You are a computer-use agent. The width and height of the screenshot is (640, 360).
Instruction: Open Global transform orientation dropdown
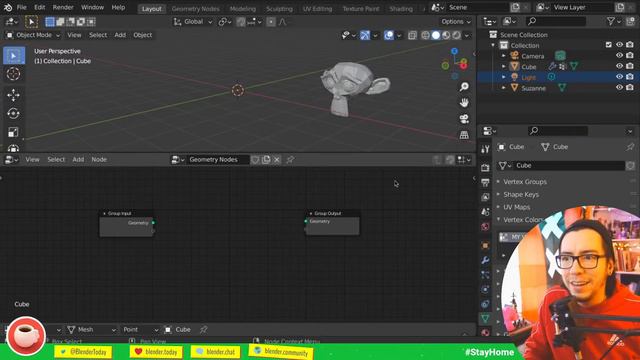(193, 22)
